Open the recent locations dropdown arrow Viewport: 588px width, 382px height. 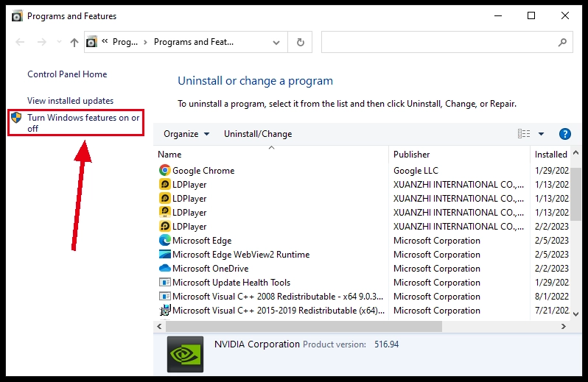[x=59, y=42]
